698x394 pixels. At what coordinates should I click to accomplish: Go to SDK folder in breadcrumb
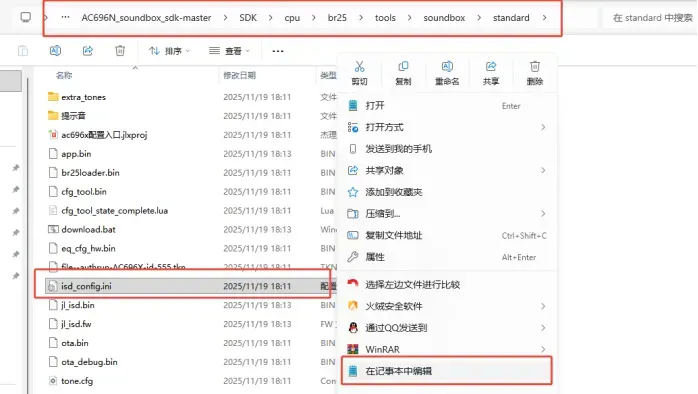pyautogui.click(x=248, y=18)
